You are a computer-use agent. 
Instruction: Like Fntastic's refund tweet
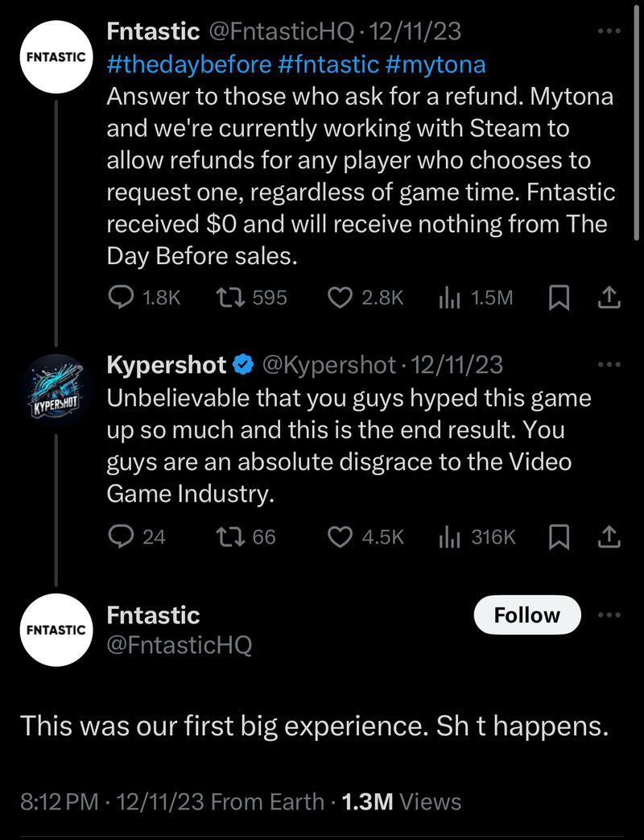[x=341, y=298]
